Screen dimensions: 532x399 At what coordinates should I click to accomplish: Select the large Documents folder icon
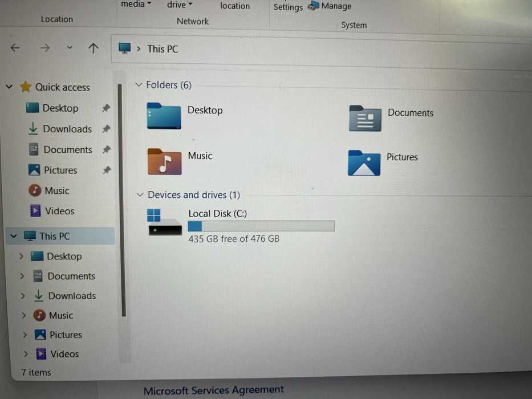pyautogui.click(x=365, y=118)
